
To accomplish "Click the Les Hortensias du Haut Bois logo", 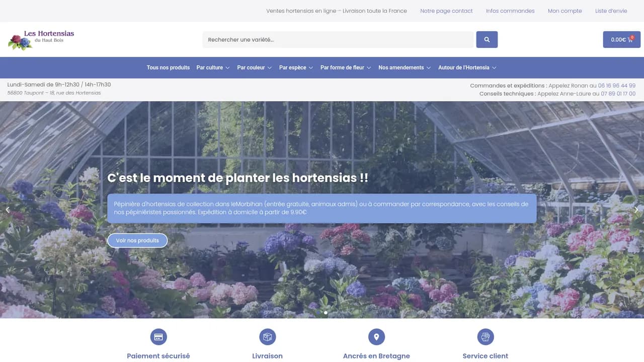I will point(41,40).
